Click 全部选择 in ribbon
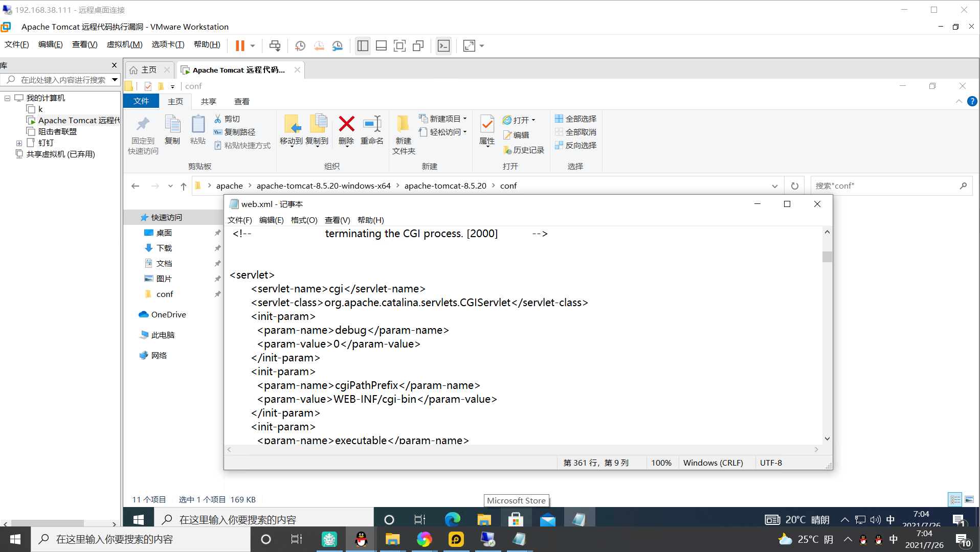The height and width of the screenshot is (552, 980). click(575, 119)
